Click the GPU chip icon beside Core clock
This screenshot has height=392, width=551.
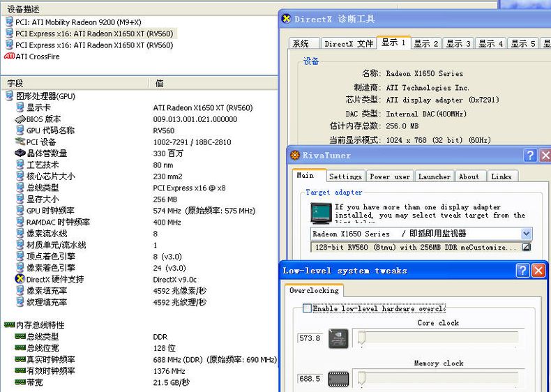(338, 338)
